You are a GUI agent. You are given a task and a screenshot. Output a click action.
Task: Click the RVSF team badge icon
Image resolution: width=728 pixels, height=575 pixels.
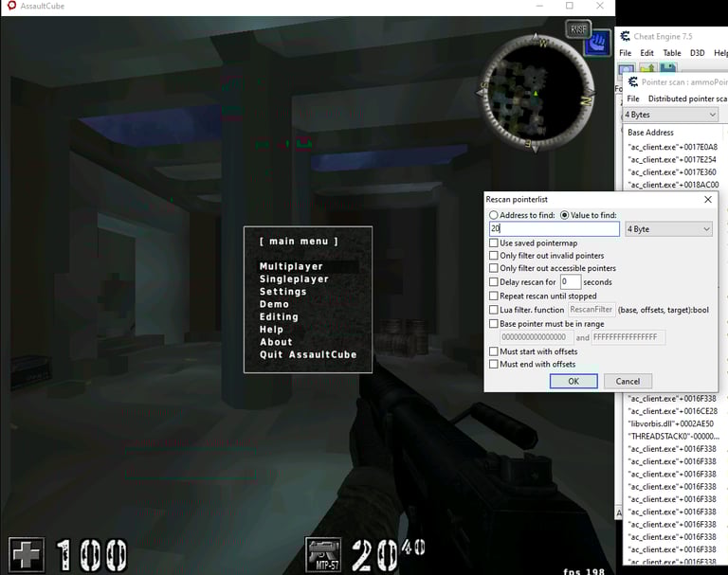(x=578, y=29)
